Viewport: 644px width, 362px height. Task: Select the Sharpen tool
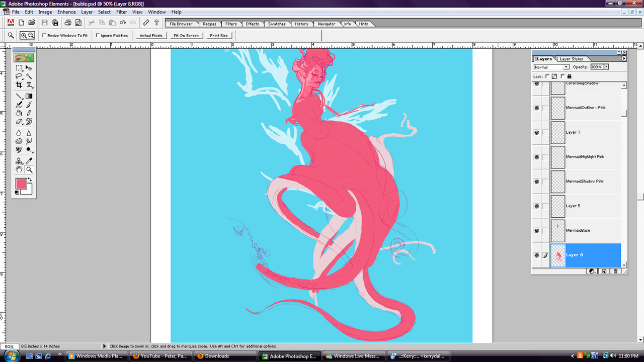coord(29,133)
